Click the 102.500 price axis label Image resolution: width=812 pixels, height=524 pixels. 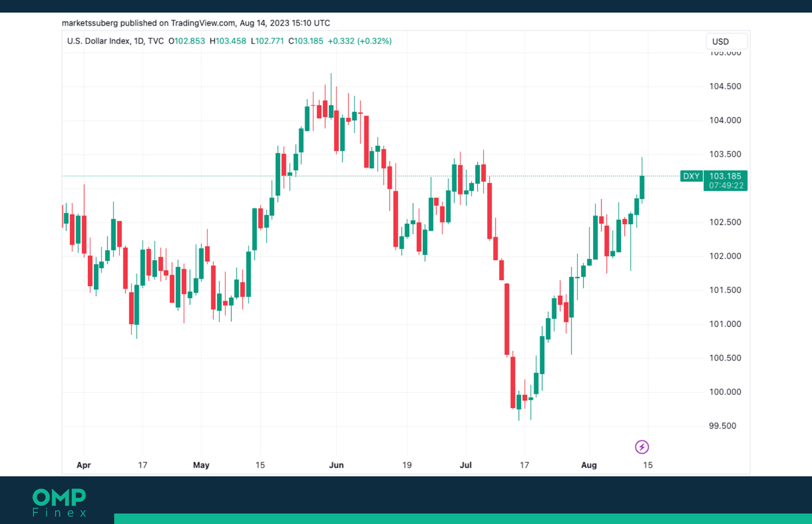(x=725, y=222)
